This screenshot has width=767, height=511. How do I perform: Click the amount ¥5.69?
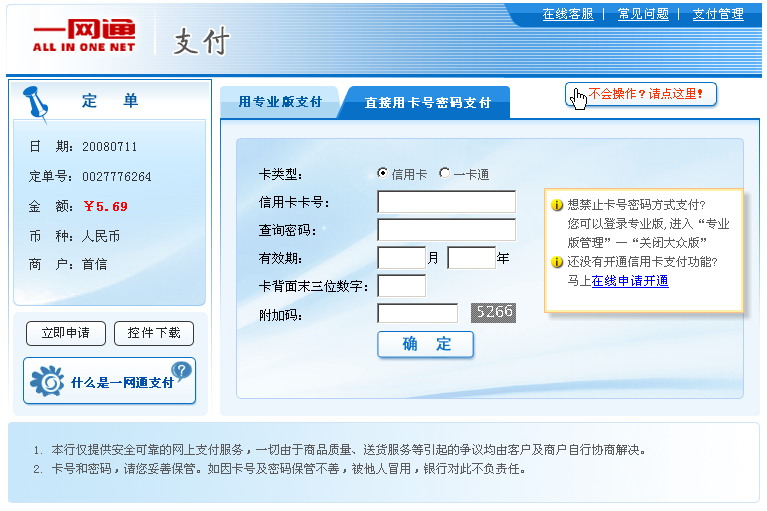tap(106, 206)
